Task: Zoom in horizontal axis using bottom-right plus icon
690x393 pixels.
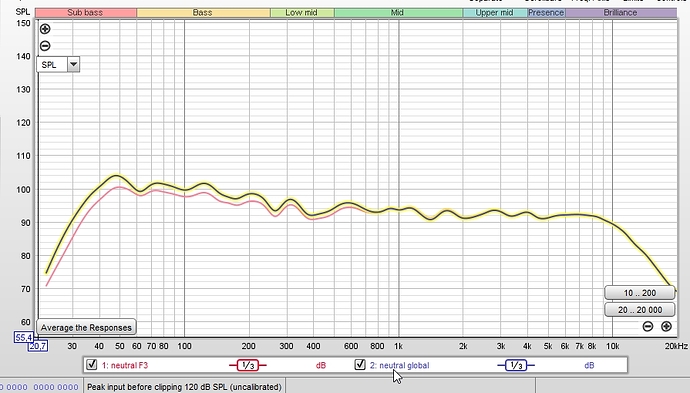Action: [x=666, y=326]
